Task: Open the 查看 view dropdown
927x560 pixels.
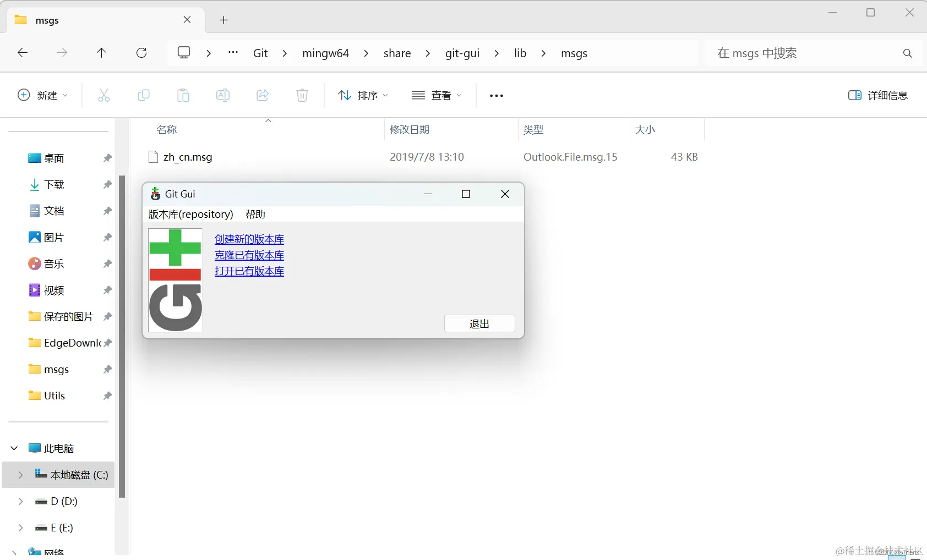Action: click(437, 95)
